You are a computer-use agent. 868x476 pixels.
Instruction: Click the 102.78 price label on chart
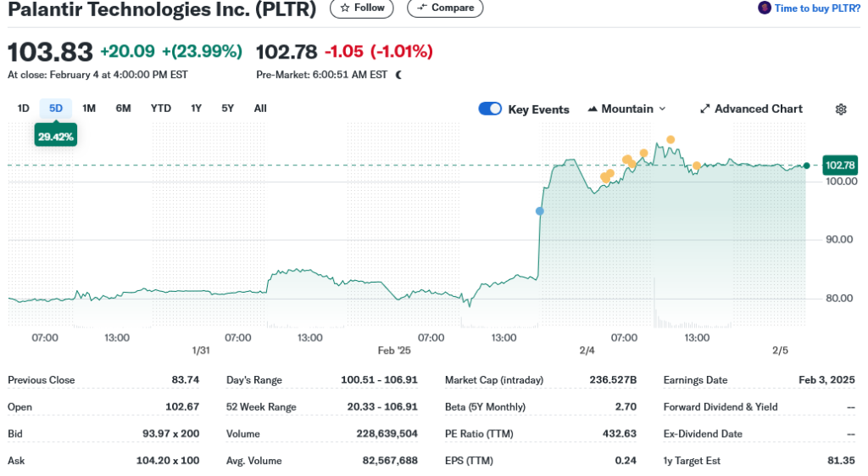[x=839, y=165]
